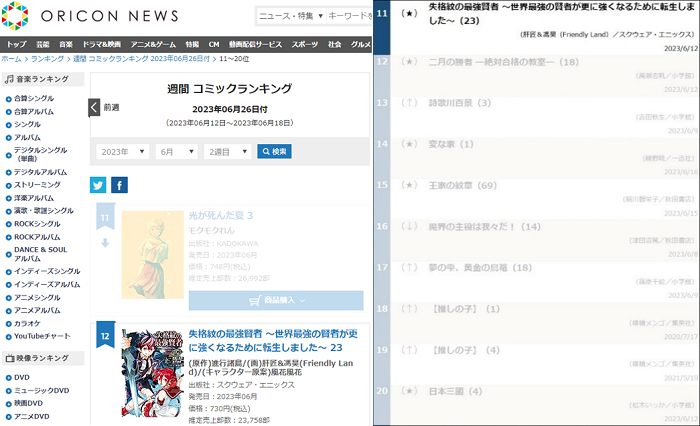This screenshot has width=700, height=426.
Task: Open the ニュース・特集 search category dropdown
Action: click(291, 16)
